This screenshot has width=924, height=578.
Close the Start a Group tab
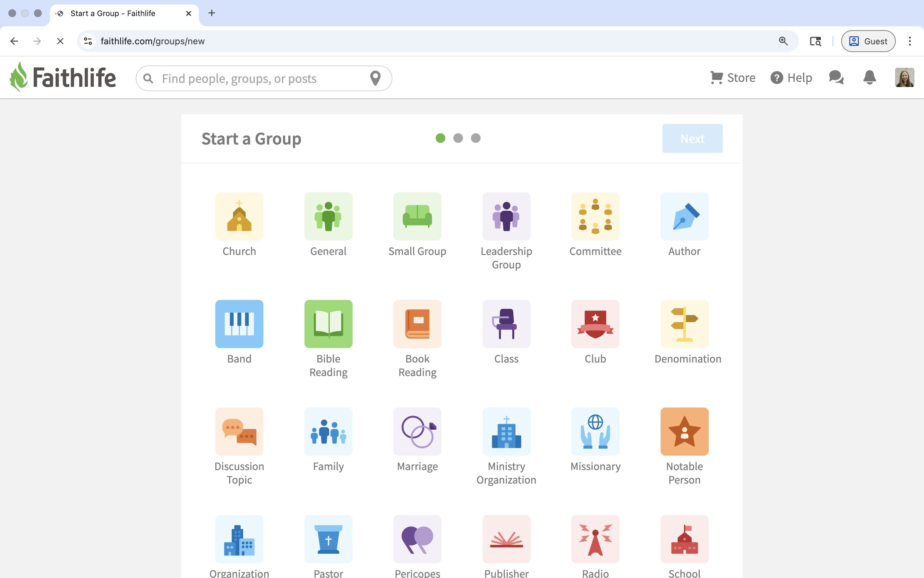pos(188,13)
